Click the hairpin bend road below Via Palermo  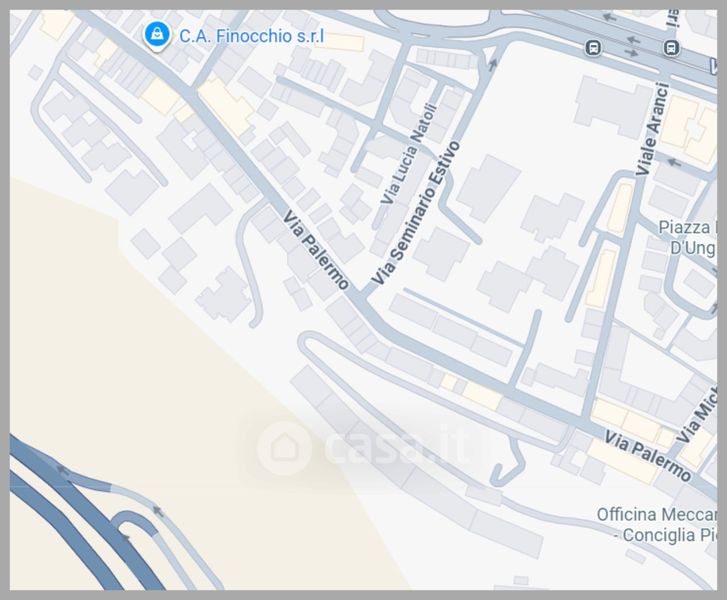tap(306, 343)
